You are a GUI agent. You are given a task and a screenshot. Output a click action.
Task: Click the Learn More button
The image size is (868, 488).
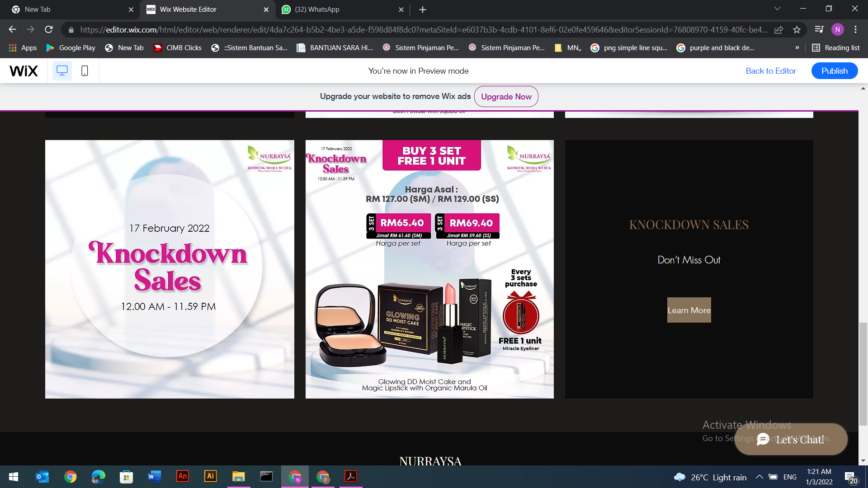[689, 310]
